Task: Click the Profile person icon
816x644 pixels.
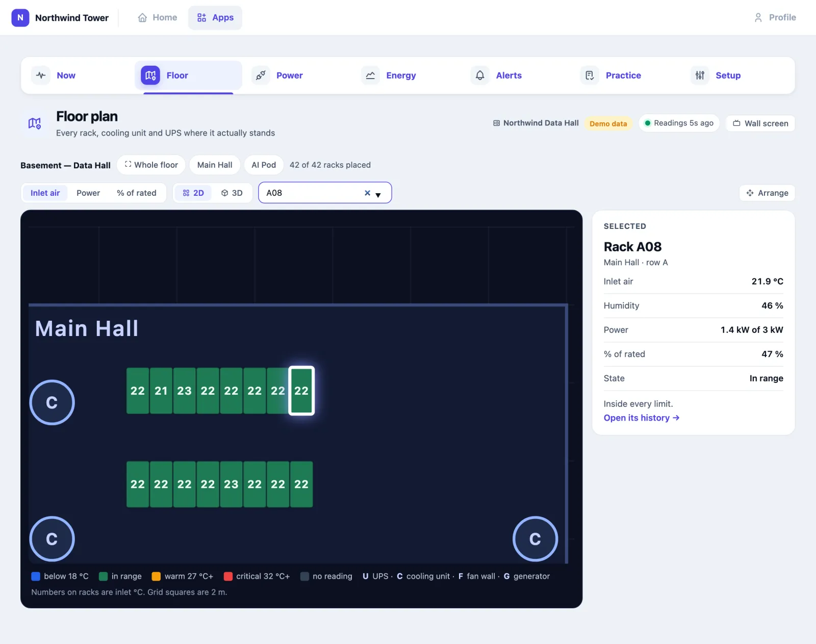Action: coord(758,18)
